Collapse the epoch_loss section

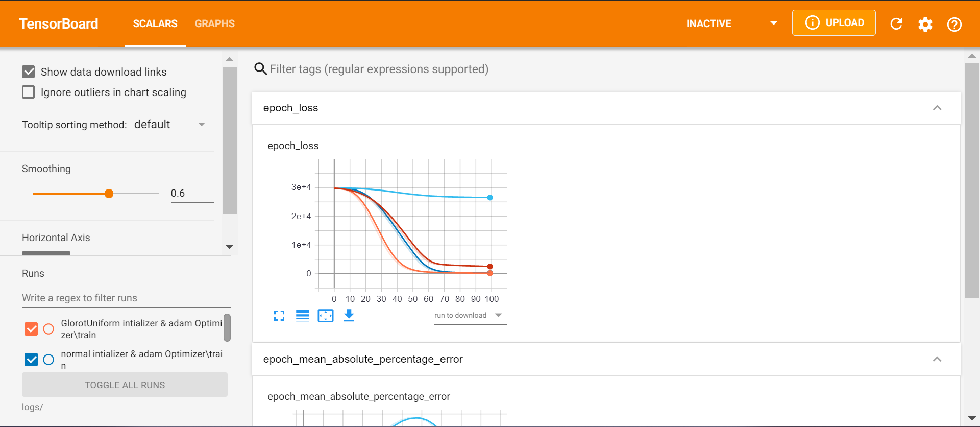[x=937, y=108]
